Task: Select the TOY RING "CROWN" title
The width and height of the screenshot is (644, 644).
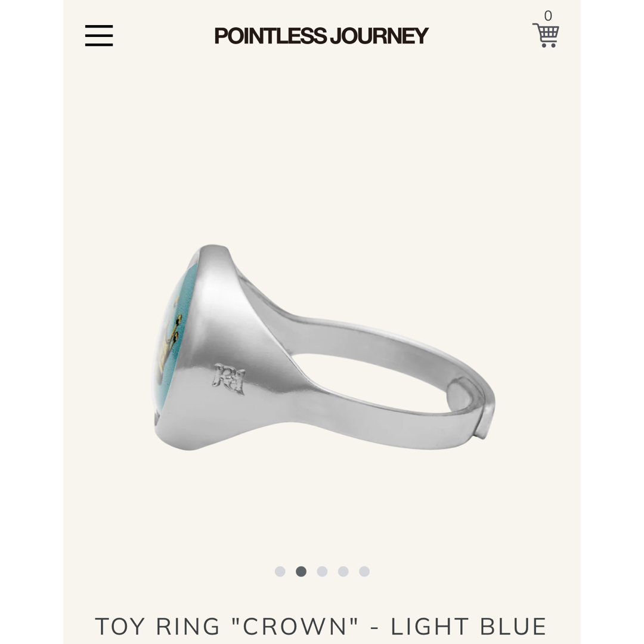Action: (227, 626)
